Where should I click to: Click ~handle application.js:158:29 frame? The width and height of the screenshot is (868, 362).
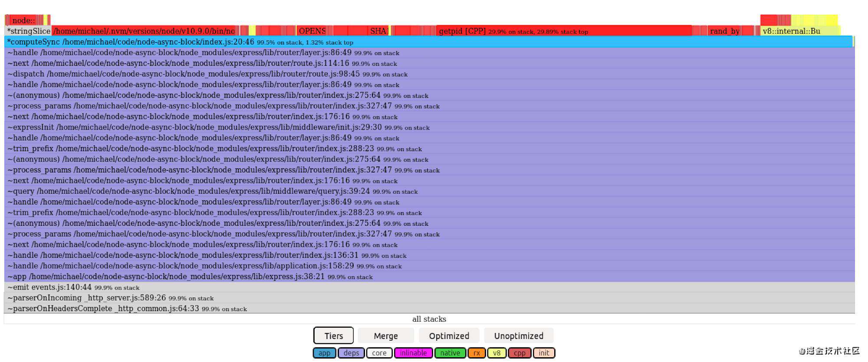pos(430,266)
